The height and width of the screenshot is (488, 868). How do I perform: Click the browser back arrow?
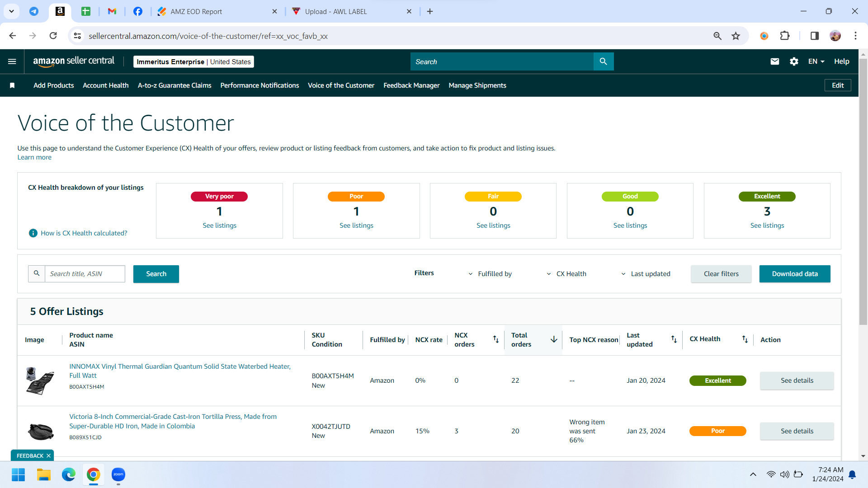(13, 36)
